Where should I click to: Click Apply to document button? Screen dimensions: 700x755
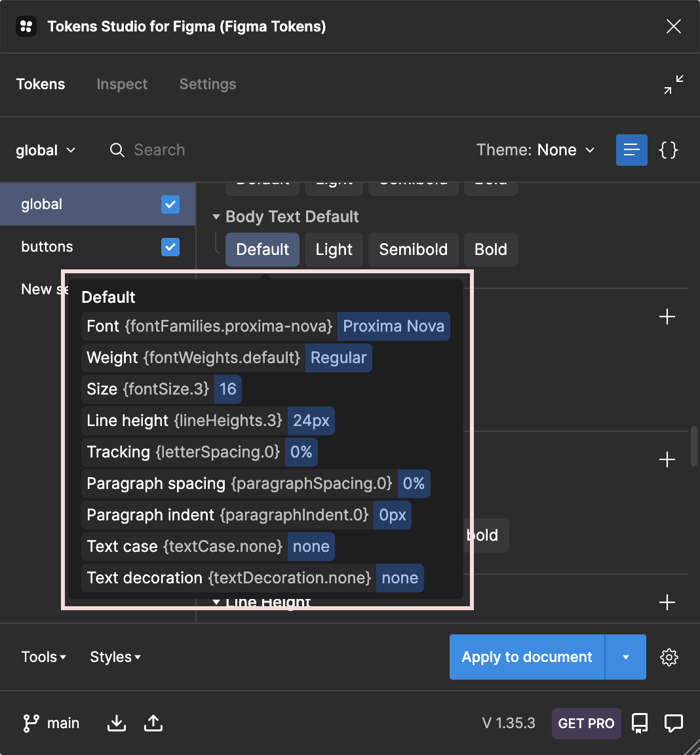527,657
